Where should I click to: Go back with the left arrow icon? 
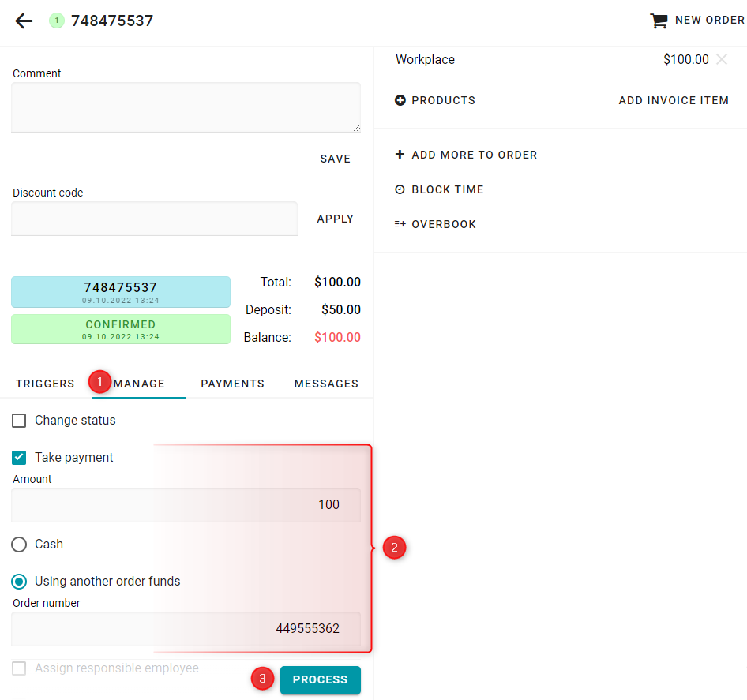coord(24,21)
